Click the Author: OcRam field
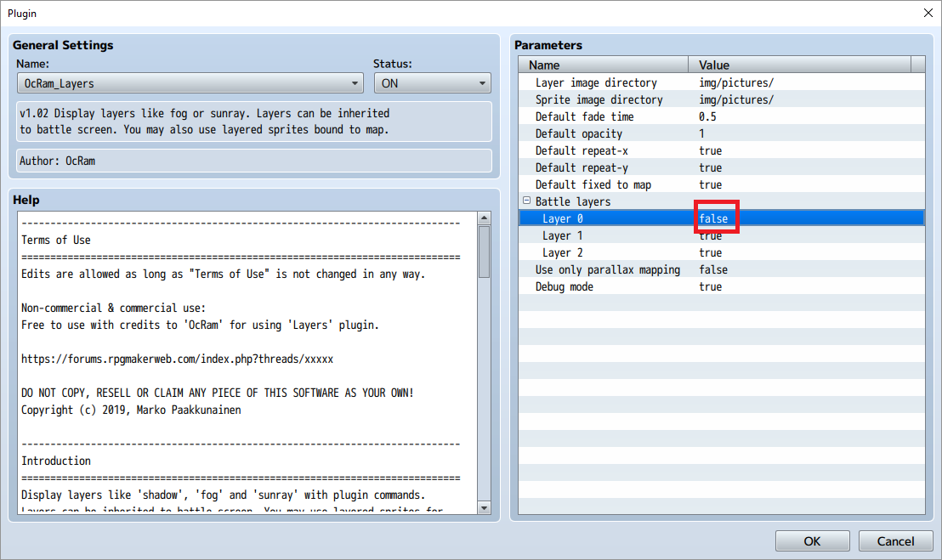This screenshot has width=942, height=560. tap(254, 161)
